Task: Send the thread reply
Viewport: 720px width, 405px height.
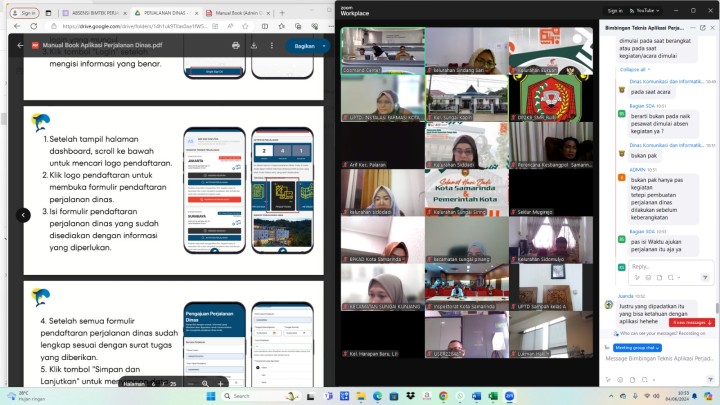Action: tap(705, 277)
